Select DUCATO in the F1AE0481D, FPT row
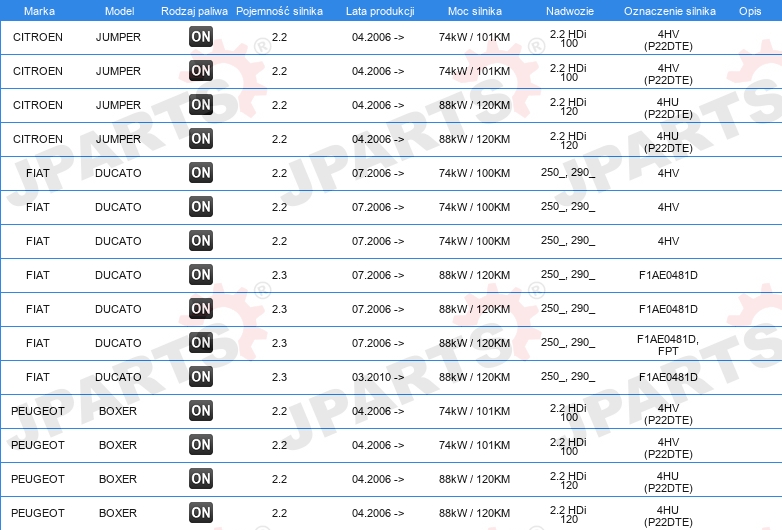The image size is (782, 530). tap(118, 343)
